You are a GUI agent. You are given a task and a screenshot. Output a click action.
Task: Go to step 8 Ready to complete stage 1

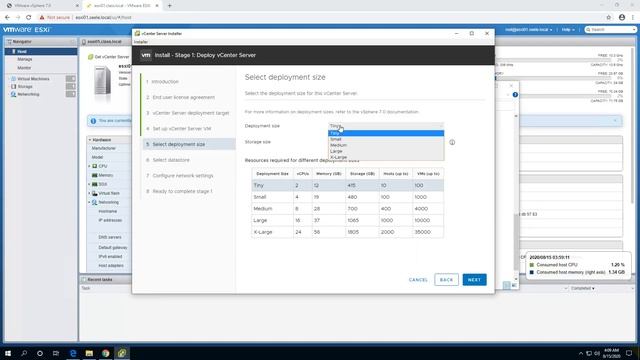point(179,191)
